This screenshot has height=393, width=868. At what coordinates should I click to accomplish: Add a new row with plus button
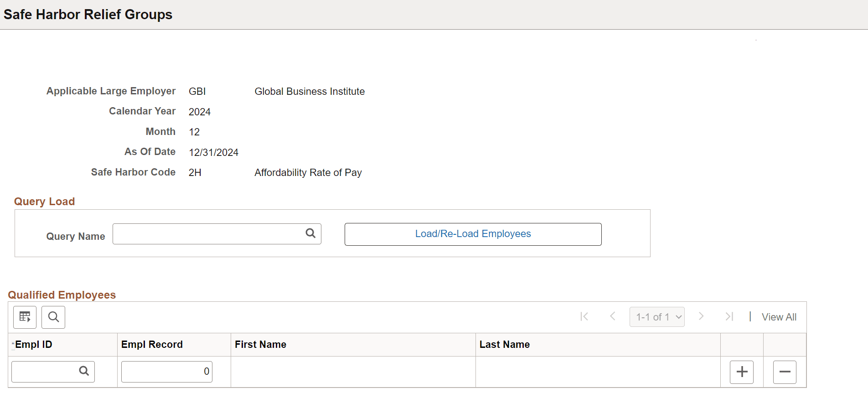pyautogui.click(x=742, y=372)
